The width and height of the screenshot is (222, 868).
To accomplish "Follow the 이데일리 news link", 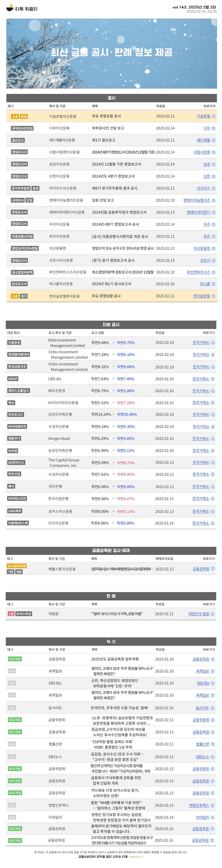I will (202, 817).
